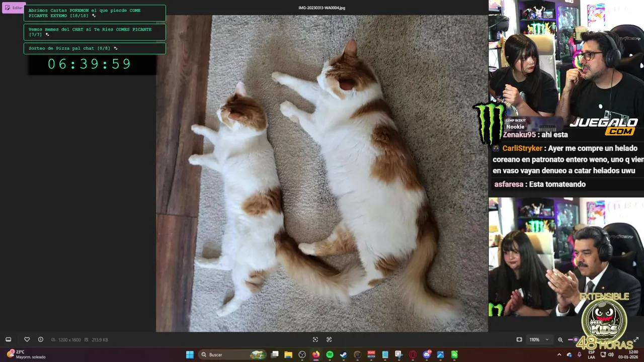The height and width of the screenshot is (362, 644).
Task: Click the Vemos memes del CHAT goal text
Action: click(x=90, y=32)
